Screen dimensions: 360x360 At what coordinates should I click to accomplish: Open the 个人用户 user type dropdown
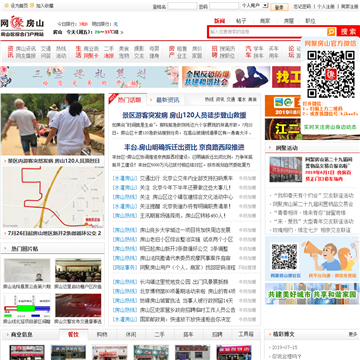pos(255,6)
